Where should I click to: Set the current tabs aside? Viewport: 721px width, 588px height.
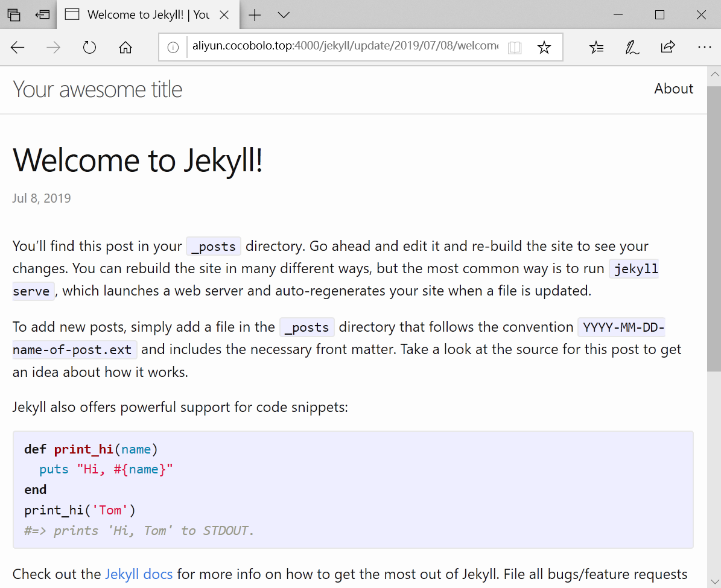click(42, 14)
